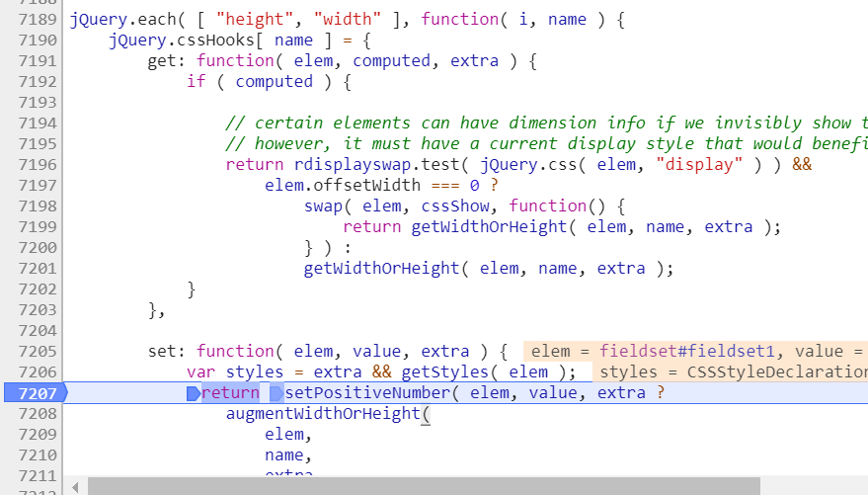The width and height of the screenshot is (868, 495).
Task: Click 'name,' on line 7210
Action: pos(288,455)
